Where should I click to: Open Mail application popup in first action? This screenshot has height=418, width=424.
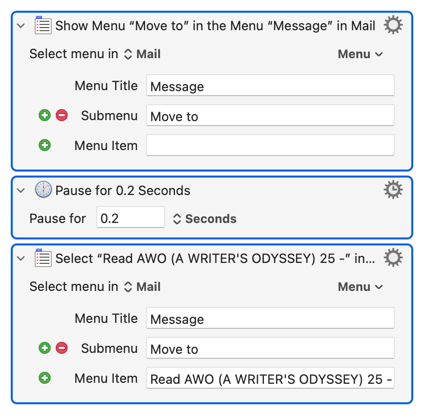142,54
